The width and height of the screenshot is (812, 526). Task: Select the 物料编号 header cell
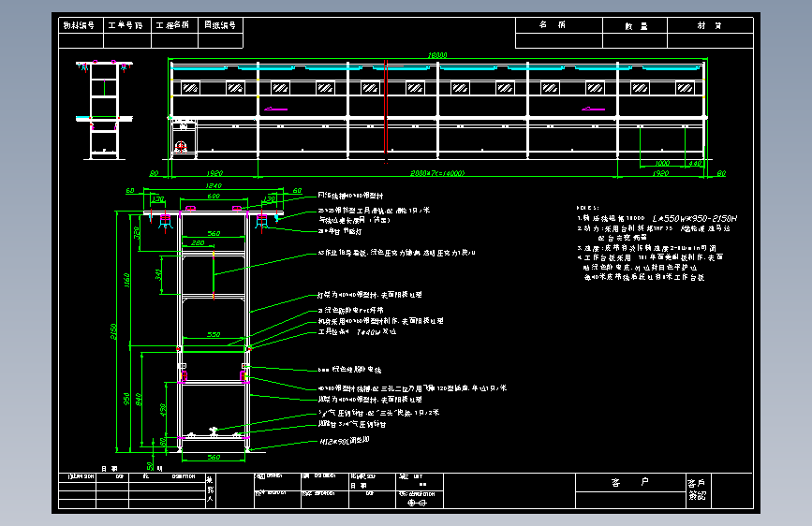pyautogui.click(x=81, y=25)
